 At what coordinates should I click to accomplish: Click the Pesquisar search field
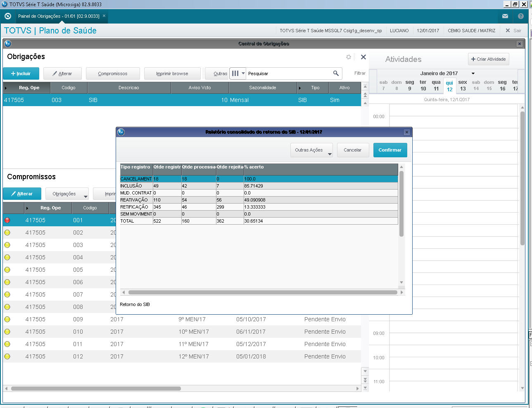(289, 74)
